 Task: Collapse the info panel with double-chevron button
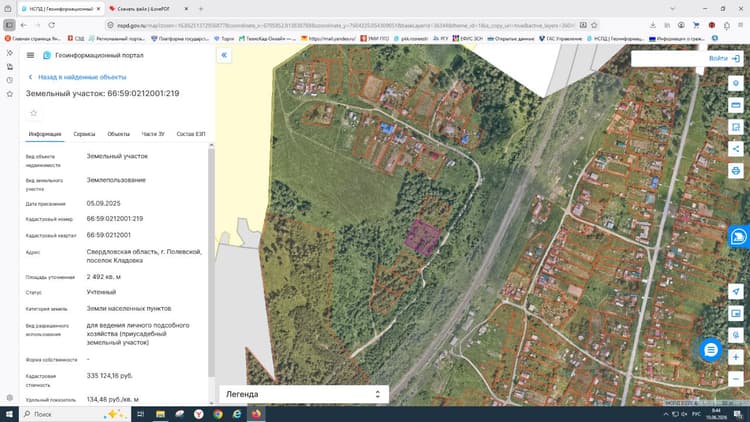click(x=224, y=56)
